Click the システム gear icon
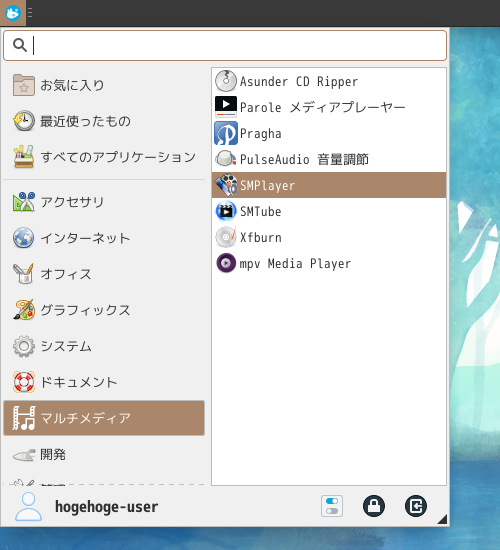The image size is (500, 550). pos(24,346)
